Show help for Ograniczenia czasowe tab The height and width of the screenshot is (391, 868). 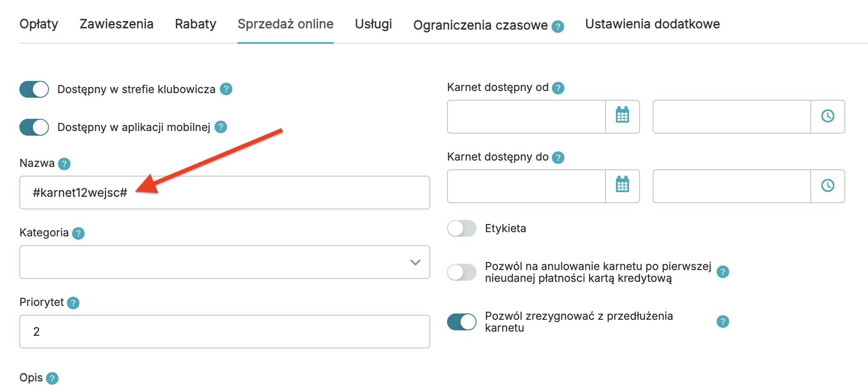click(x=558, y=27)
